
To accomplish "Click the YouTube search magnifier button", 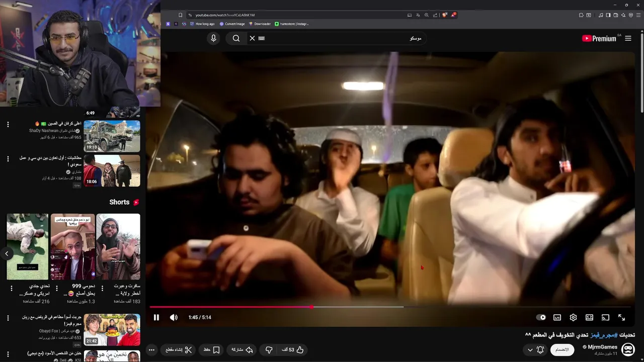I will (236, 38).
